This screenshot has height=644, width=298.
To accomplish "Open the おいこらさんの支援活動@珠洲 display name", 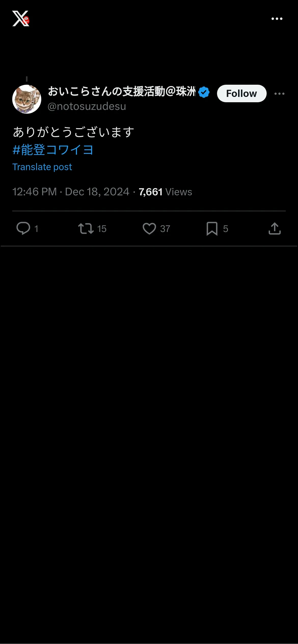I will click(122, 92).
